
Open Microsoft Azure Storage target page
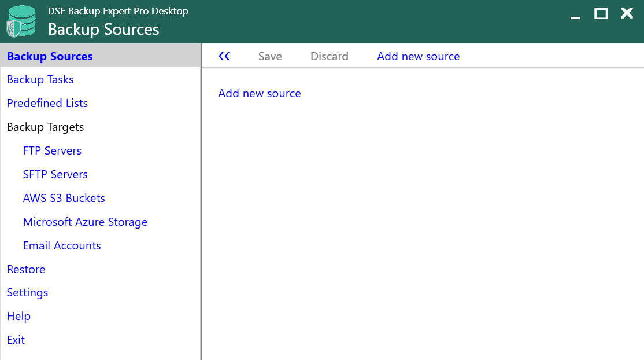point(85,222)
